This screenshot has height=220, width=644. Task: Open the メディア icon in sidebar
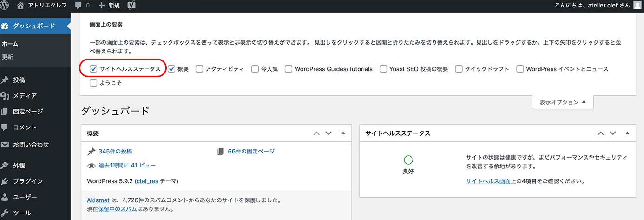click(x=5, y=96)
